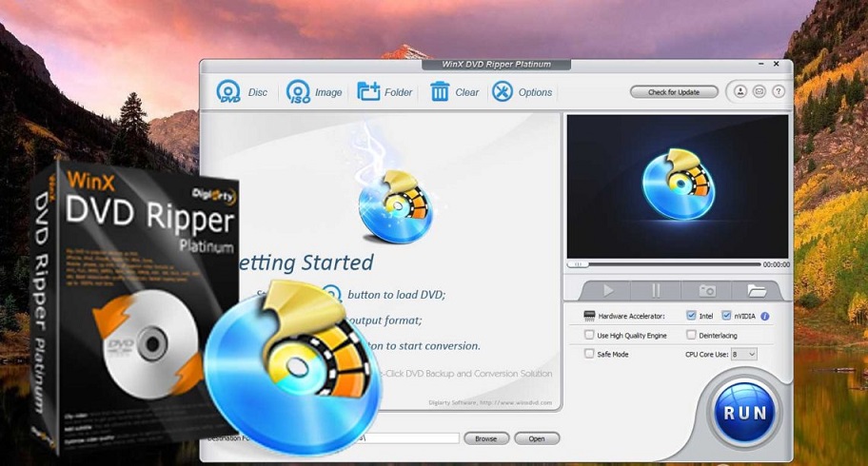This screenshot has height=466, width=868.
Task: Click 'button to load DVD;' text
Action: click(x=396, y=295)
